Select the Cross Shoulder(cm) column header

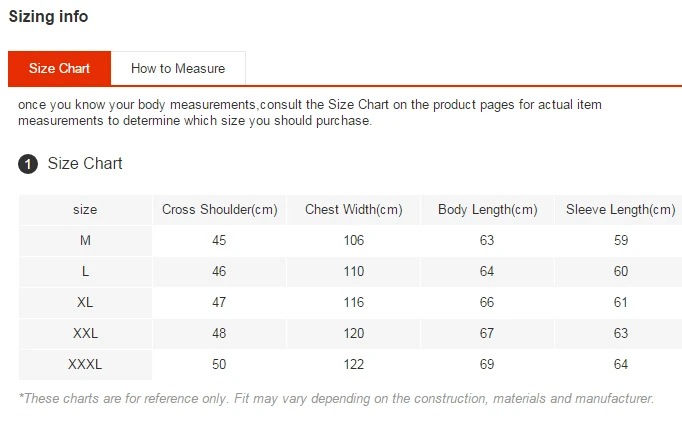tap(219, 210)
